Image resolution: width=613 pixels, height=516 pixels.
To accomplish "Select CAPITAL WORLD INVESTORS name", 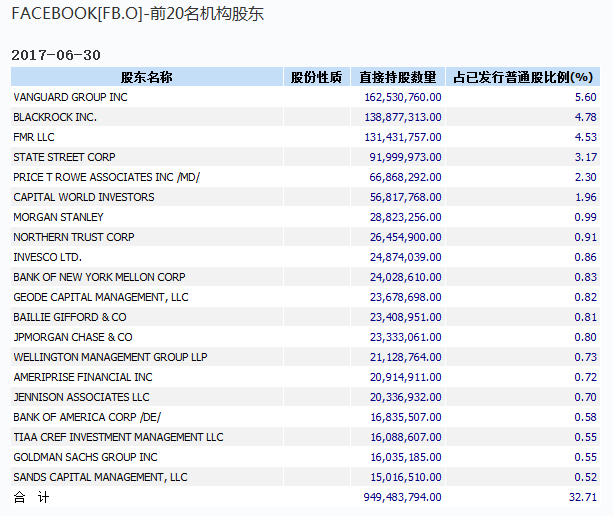I will tap(84, 197).
